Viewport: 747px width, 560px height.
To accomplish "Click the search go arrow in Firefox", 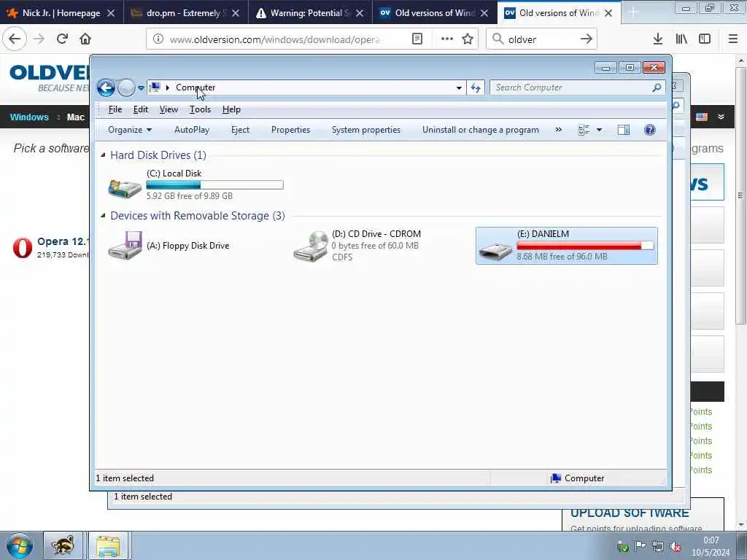I will 586,39.
